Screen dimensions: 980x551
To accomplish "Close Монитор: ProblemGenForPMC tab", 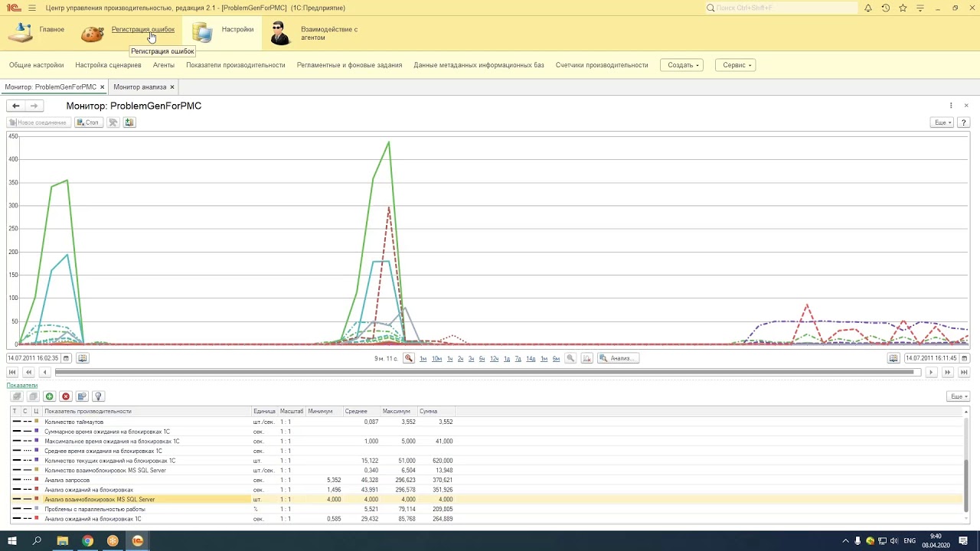I will pos(103,87).
